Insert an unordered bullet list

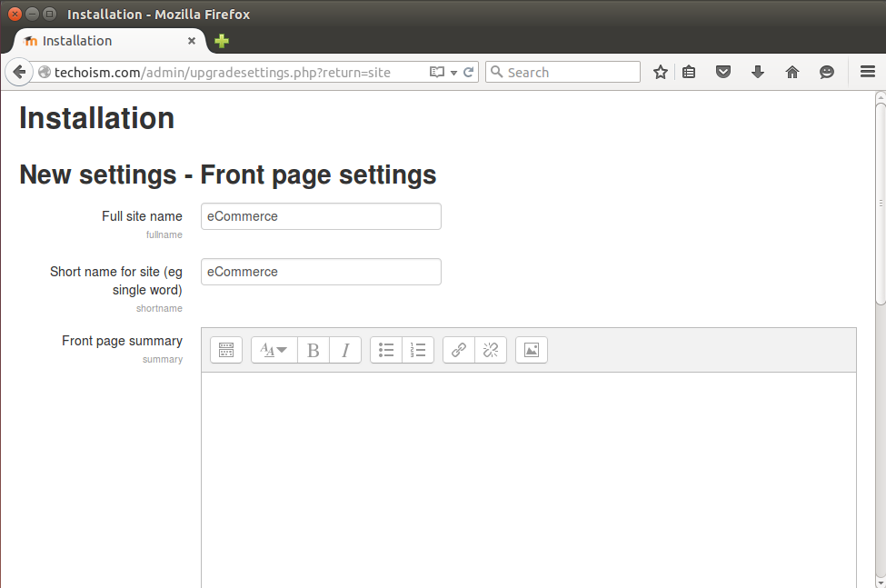pyautogui.click(x=386, y=350)
